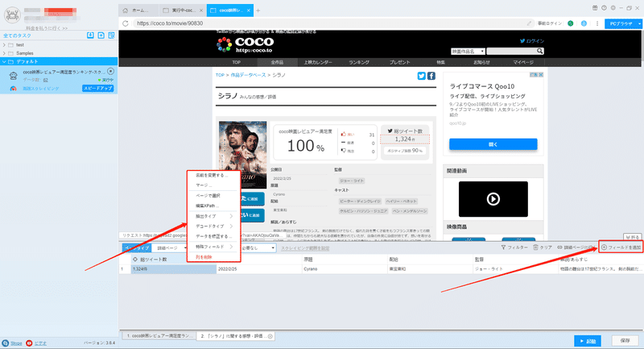Click the フィールドを追加 button

point(621,247)
